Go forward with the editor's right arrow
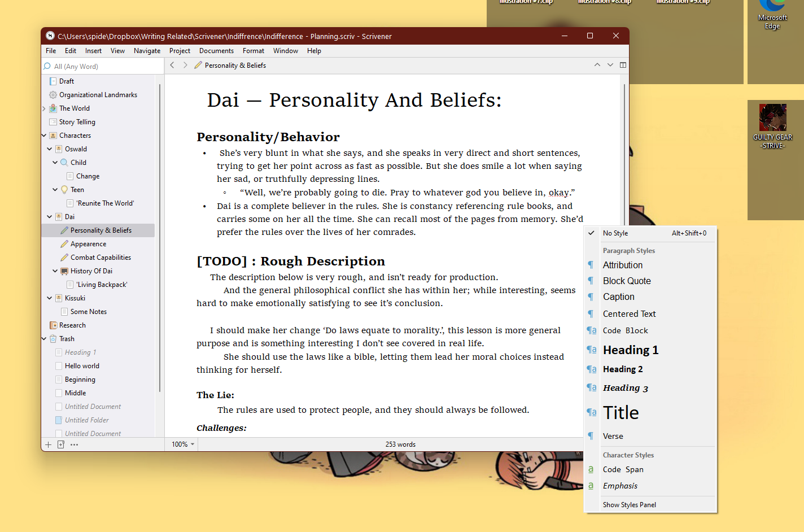The width and height of the screenshot is (804, 532). pyautogui.click(x=185, y=65)
